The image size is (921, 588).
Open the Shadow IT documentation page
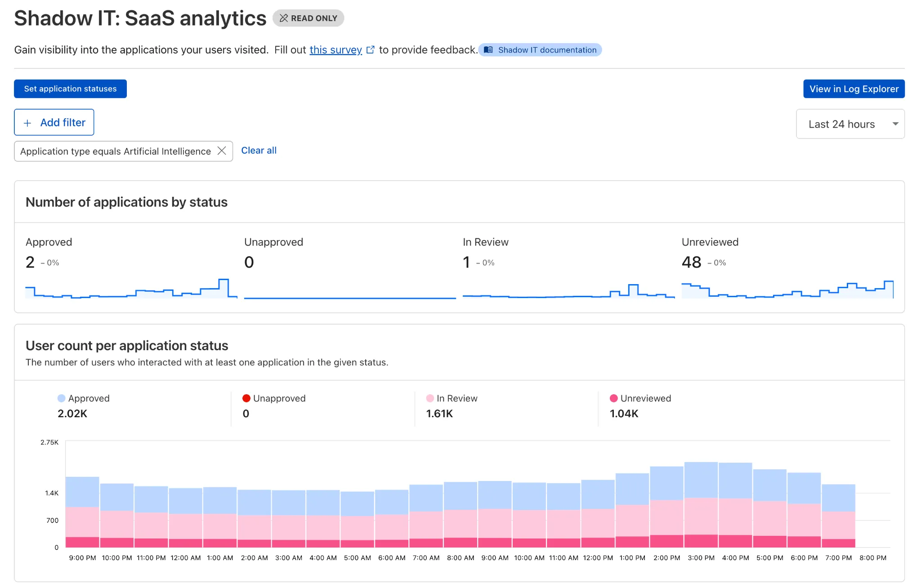click(540, 50)
